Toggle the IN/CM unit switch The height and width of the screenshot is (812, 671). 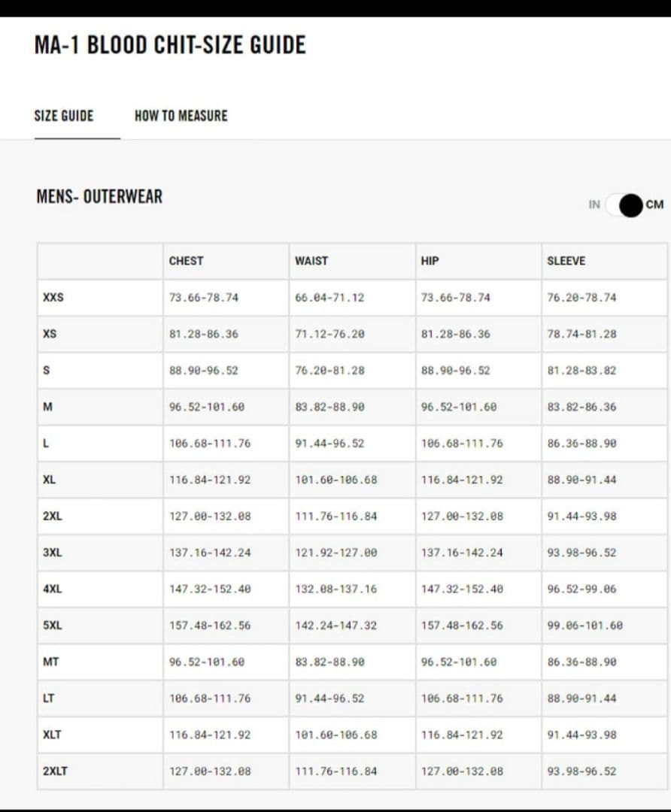tap(624, 205)
